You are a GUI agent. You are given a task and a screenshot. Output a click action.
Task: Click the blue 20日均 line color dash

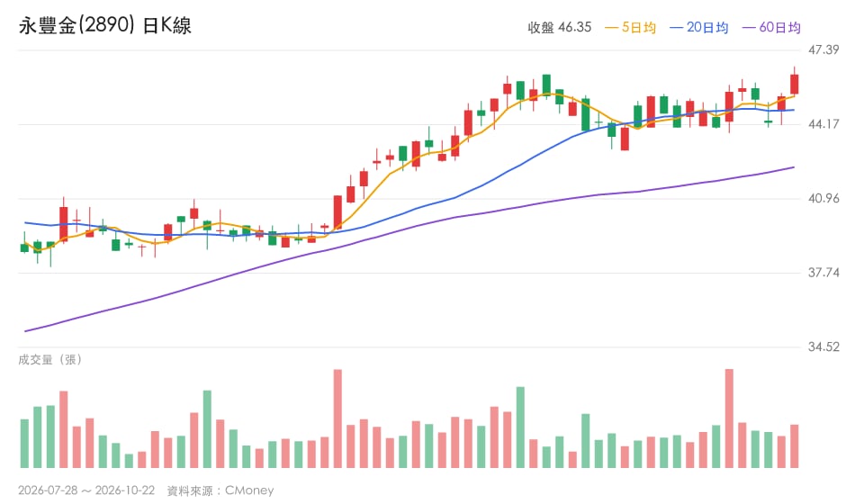(677, 28)
